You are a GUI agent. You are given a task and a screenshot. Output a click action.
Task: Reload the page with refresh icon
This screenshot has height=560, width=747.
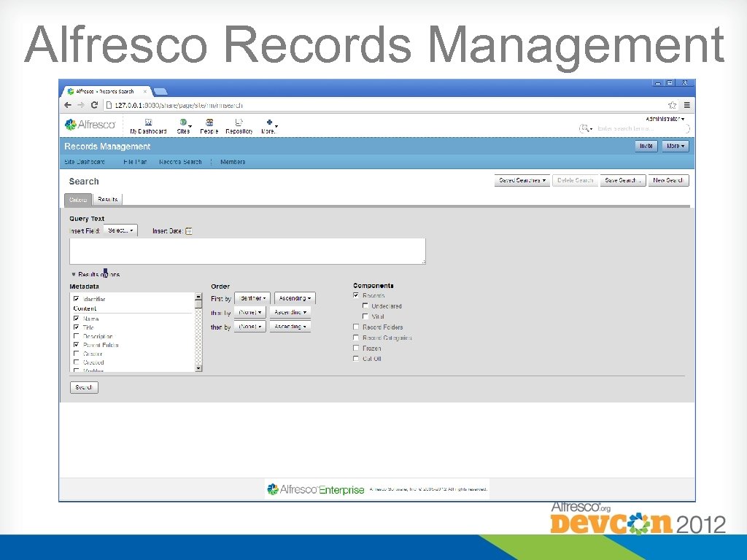click(94, 105)
